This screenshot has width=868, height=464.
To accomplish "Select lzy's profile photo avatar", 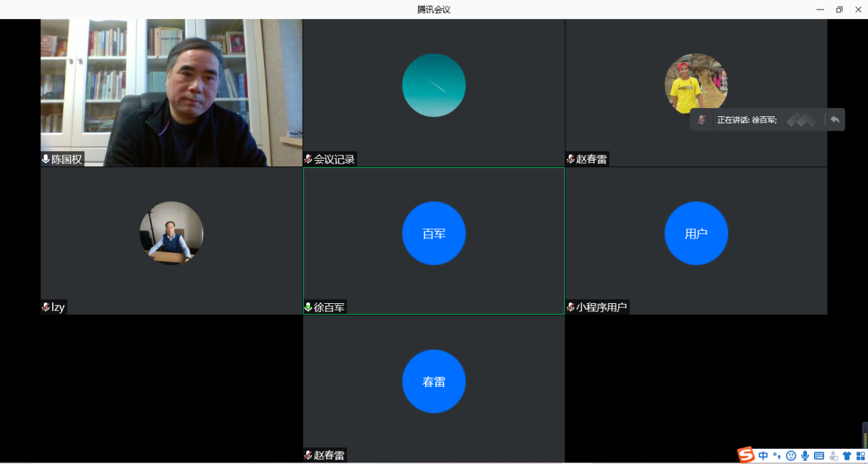I will pyautogui.click(x=171, y=233).
